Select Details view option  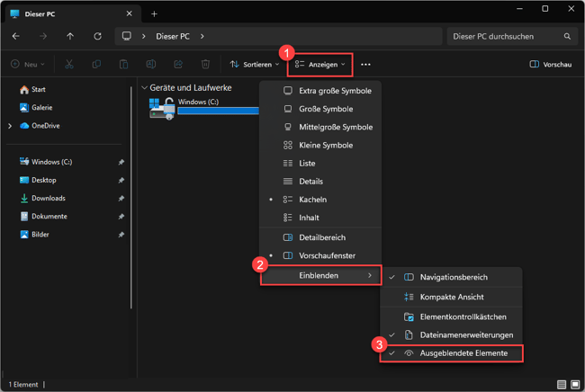coord(310,182)
